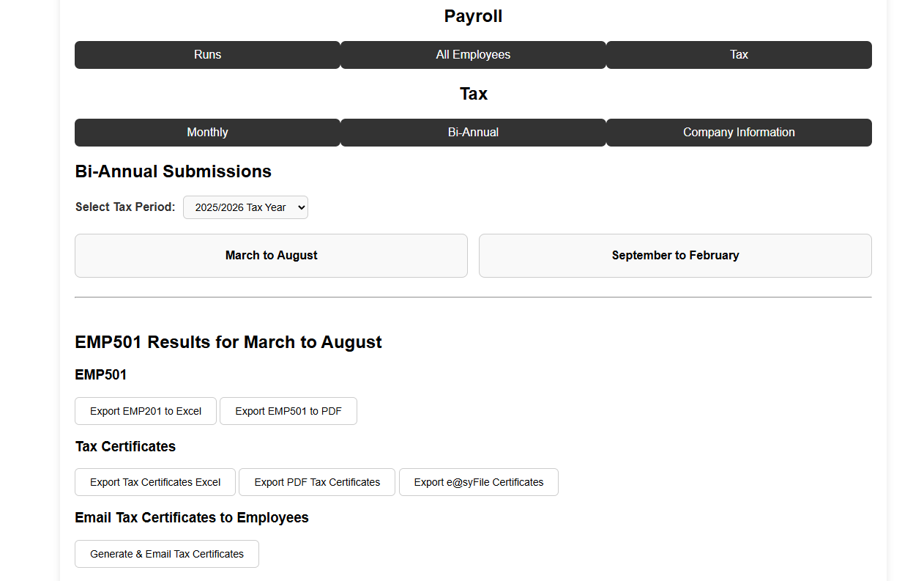This screenshot has height=581, width=924.
Task: Open the All Employees tab
Action: click(473, 54)
